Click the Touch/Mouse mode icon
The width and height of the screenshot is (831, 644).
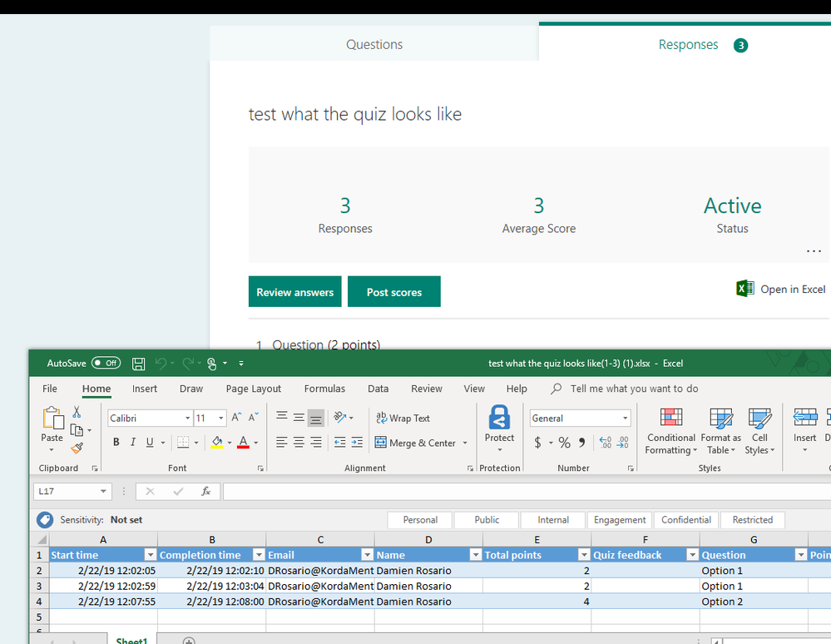[211, 364]
